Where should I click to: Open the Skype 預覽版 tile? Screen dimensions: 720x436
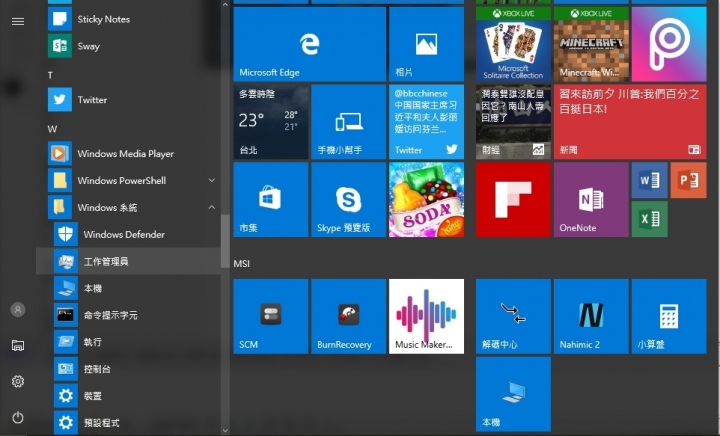pyautogui.click(x=349, y=200)
